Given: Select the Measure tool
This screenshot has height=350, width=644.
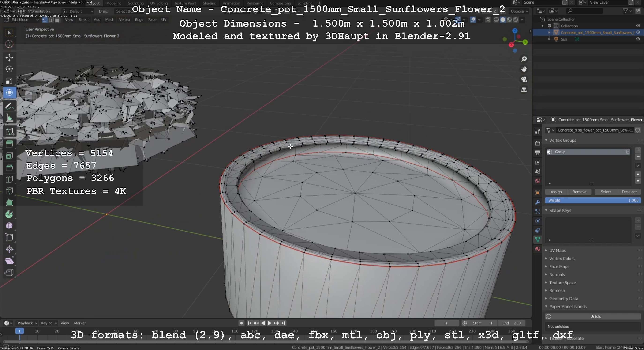Looking at the screenshot, I should tap(9, 118).
